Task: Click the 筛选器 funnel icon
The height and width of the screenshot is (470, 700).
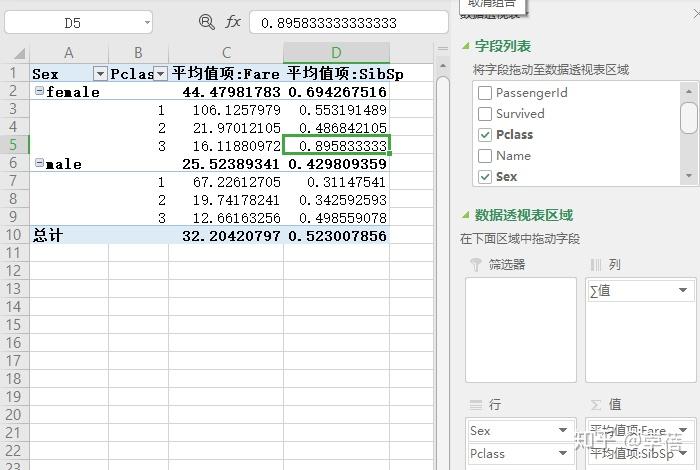Action: coord(476,264)
